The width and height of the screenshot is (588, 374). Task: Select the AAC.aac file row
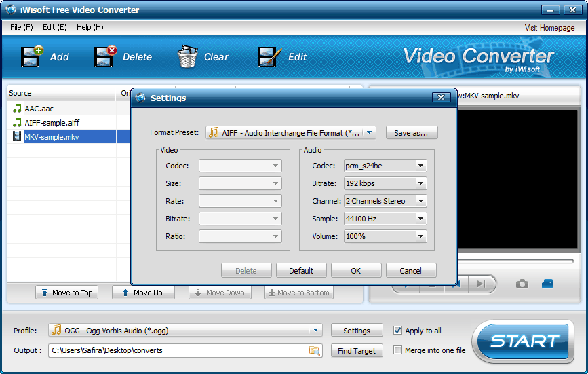tap(69, 109)
